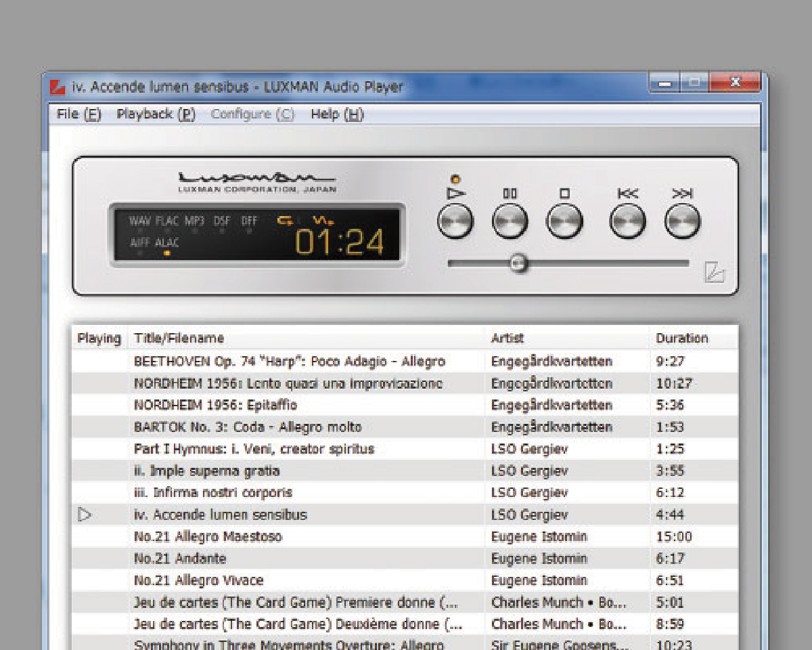
Task: Select BARTOK No. 3: Coda track
Action: 248,427
